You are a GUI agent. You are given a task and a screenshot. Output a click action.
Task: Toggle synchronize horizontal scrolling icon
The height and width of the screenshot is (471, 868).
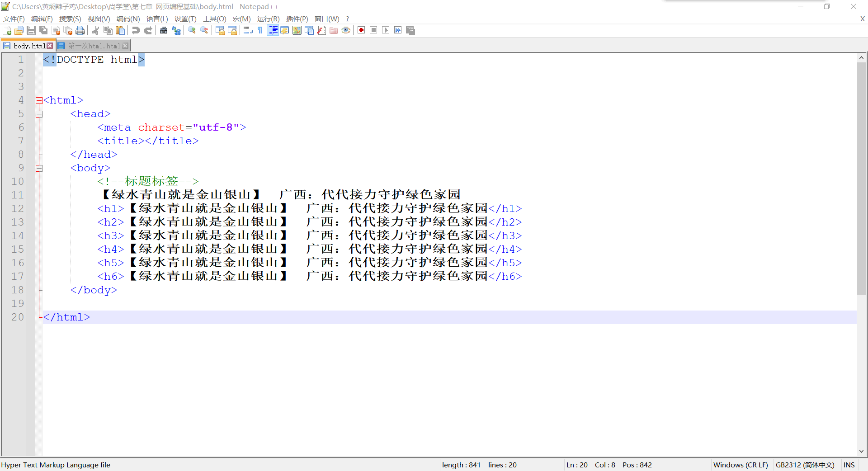(x=232, y=30)
